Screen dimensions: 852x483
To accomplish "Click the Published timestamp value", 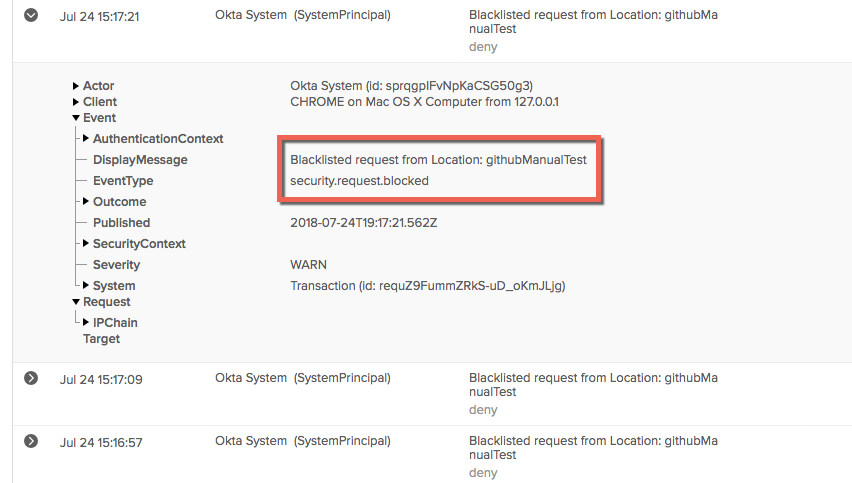I will point(364,223).
